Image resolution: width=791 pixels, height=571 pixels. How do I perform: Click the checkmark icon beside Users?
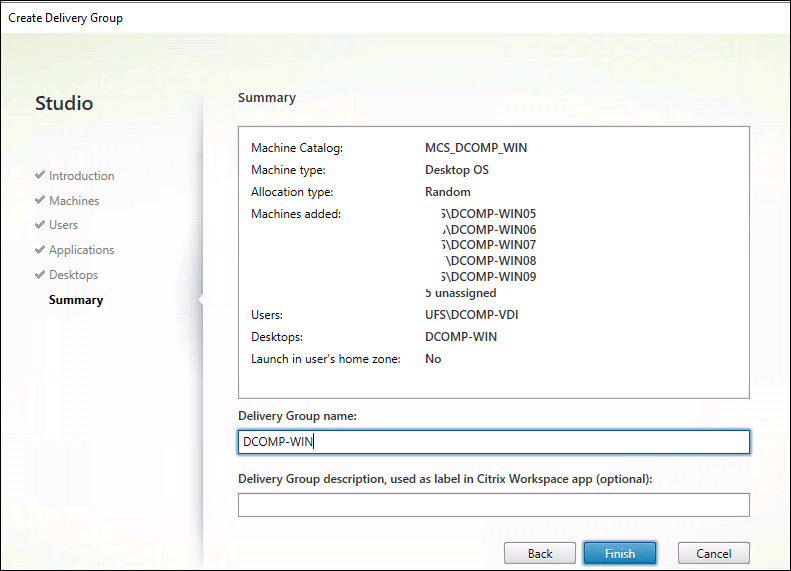pos(39,226)
